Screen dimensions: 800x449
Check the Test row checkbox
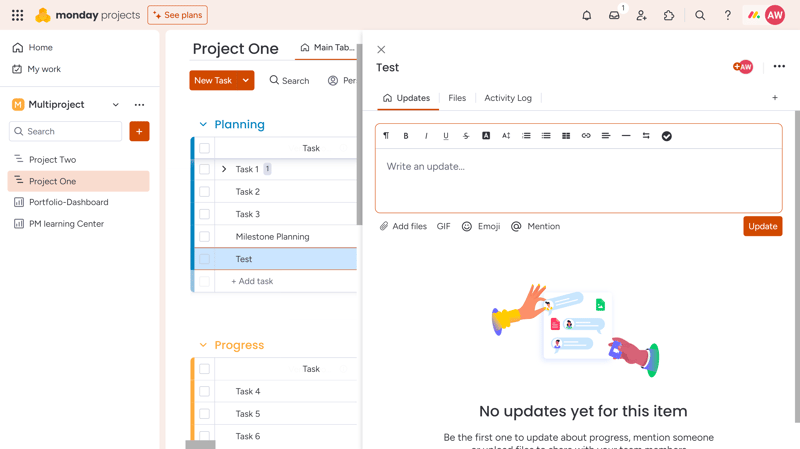click(205, 259)
